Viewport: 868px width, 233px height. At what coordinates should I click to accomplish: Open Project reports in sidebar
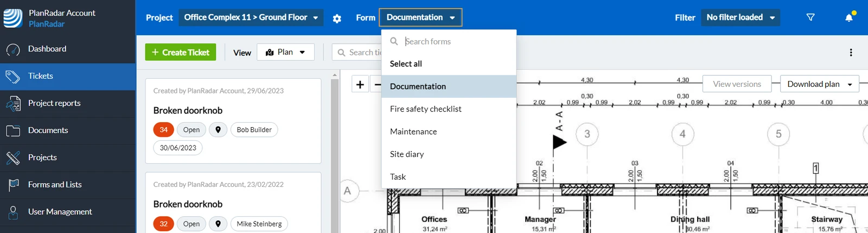(x=68, y=103)
